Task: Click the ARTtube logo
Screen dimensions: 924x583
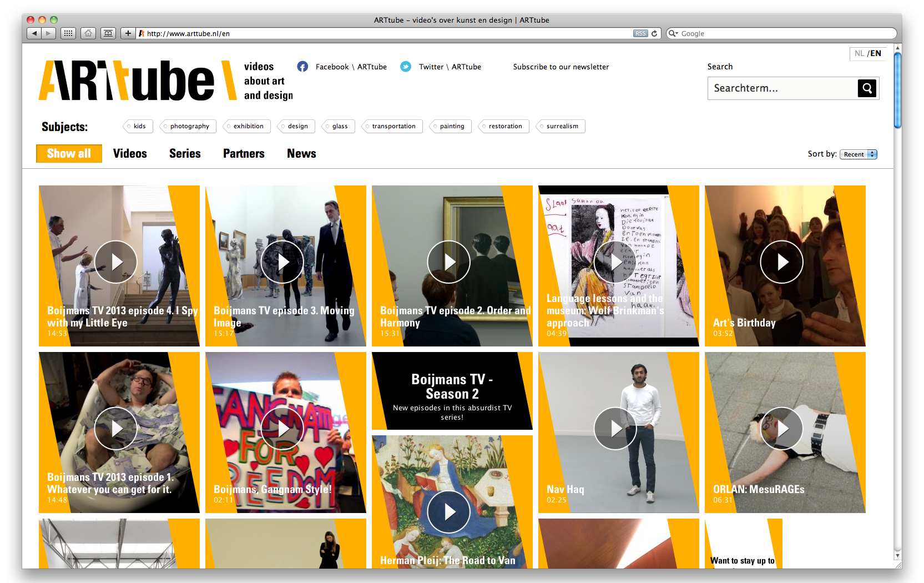Action: tap(138, 81)
